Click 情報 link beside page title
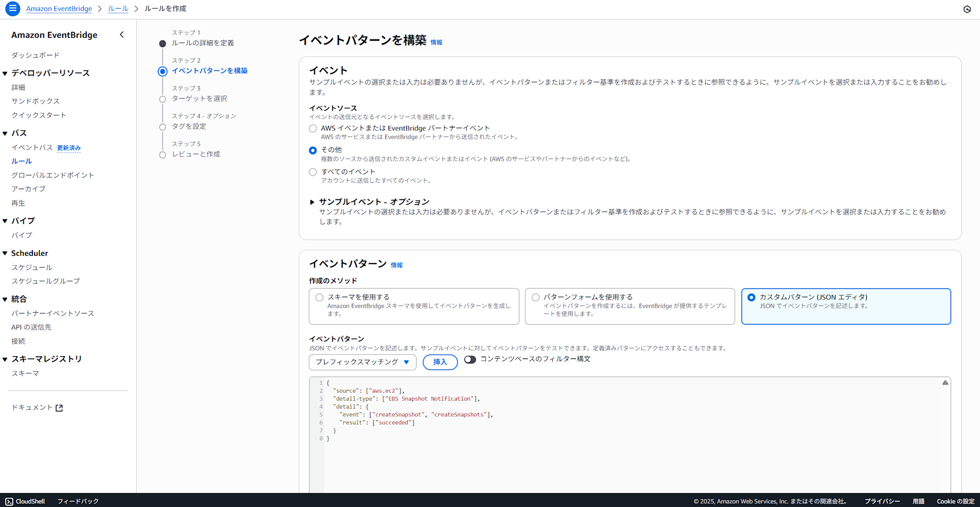This screenshot has width=980, height=507. 436,43
